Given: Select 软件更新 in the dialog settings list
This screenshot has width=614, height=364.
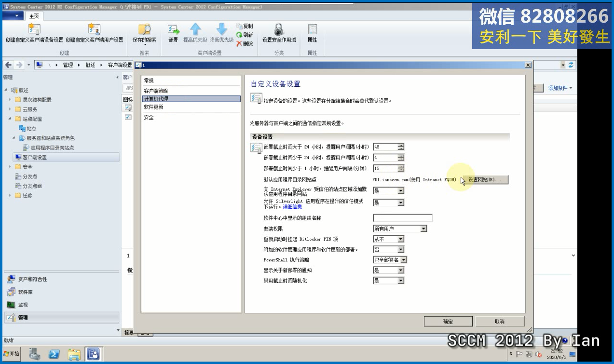Looking at the screenshot, I should 191,107.
